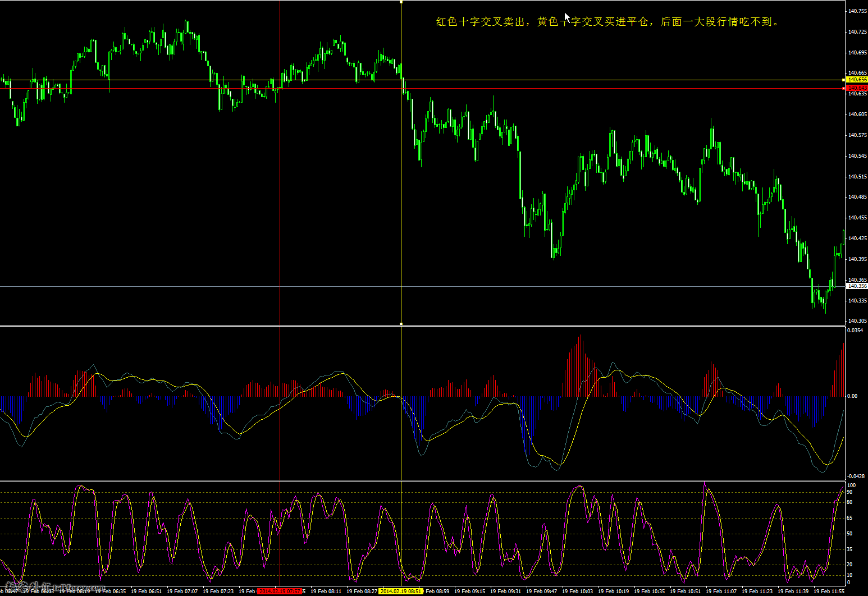
Task: Click price scale value 140.335
Action: click(857, 301)
